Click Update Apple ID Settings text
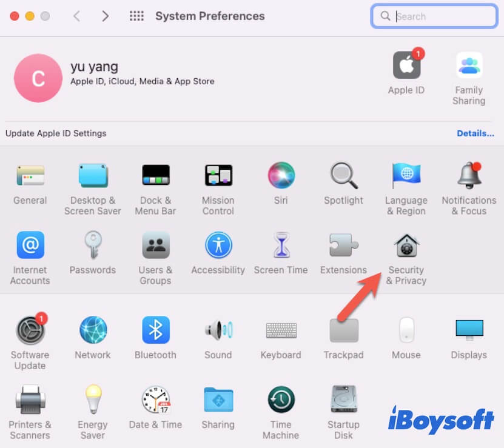Image resolution: width=504 pixels, height=448 pixels. (x=56, y=133)
